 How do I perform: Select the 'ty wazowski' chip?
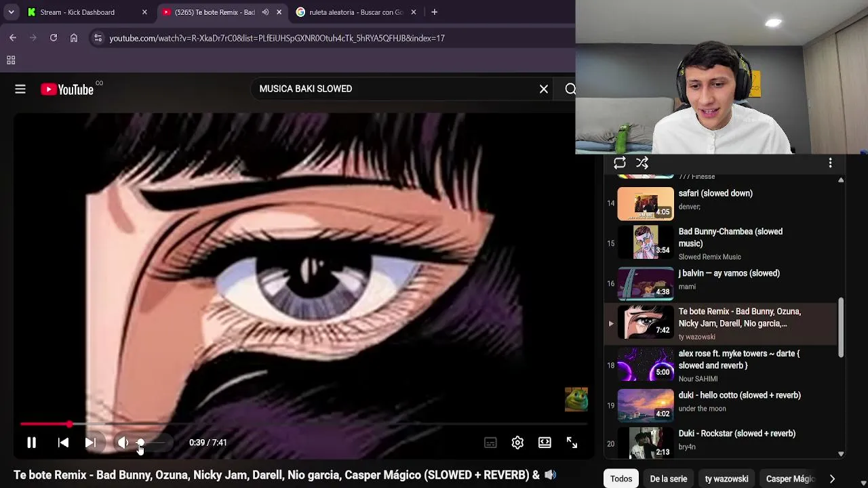click(726, 479)
